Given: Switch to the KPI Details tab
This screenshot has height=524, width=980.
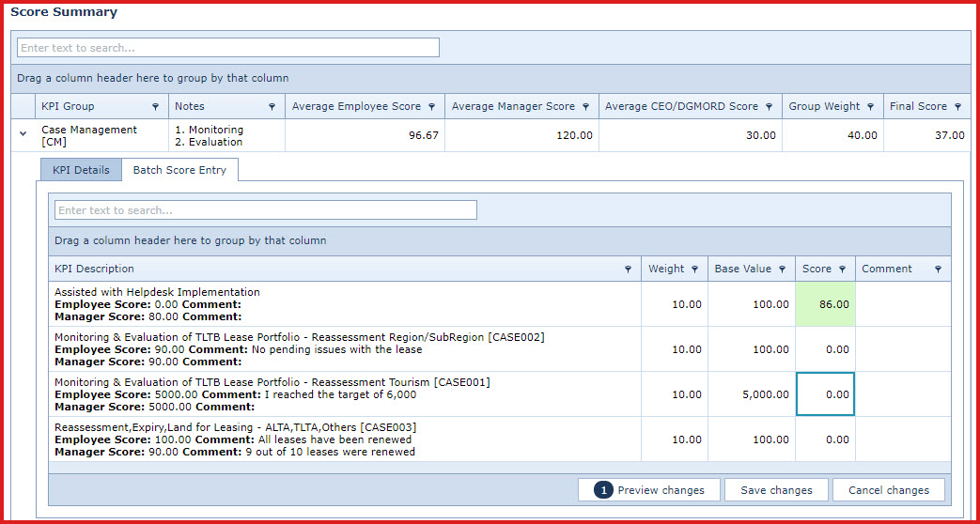Looking at the screenshot, I should (81, 170).
